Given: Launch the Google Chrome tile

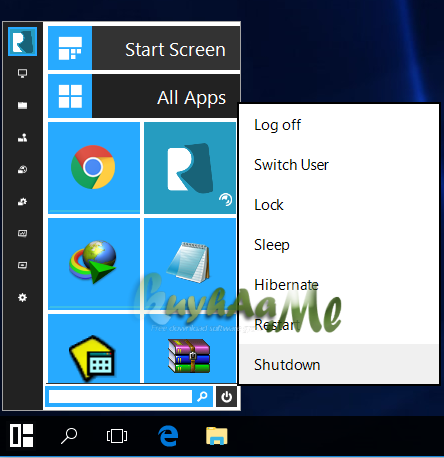Looking at the screenshot, I should (x=94, y=168).
